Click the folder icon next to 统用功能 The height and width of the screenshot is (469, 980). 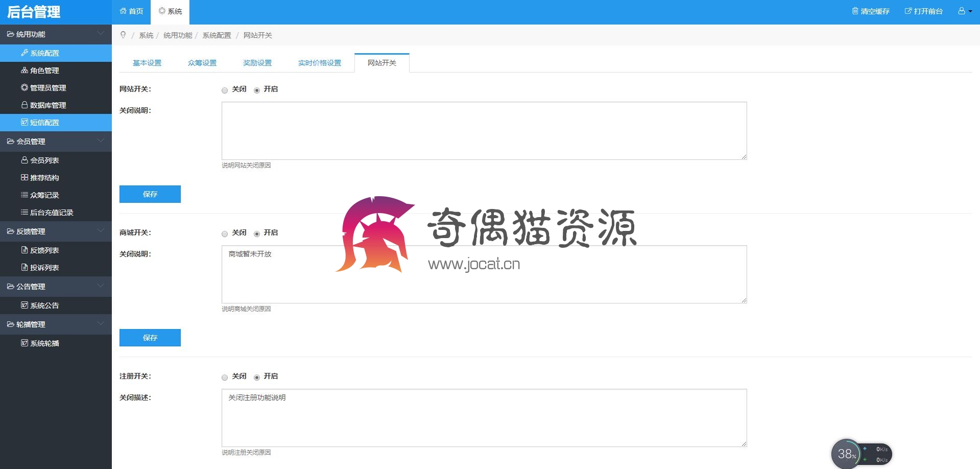point(10,34)
